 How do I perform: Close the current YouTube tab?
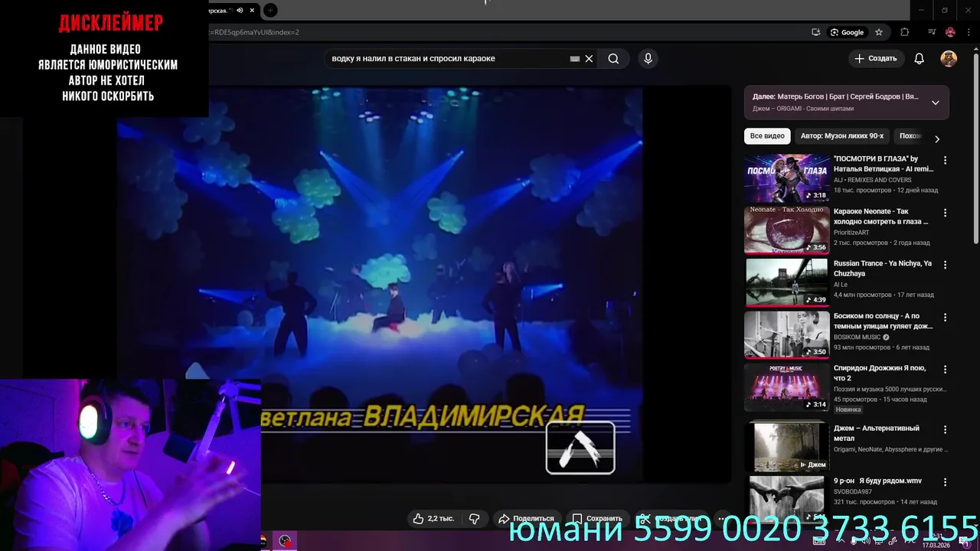[x=252, y=10]
